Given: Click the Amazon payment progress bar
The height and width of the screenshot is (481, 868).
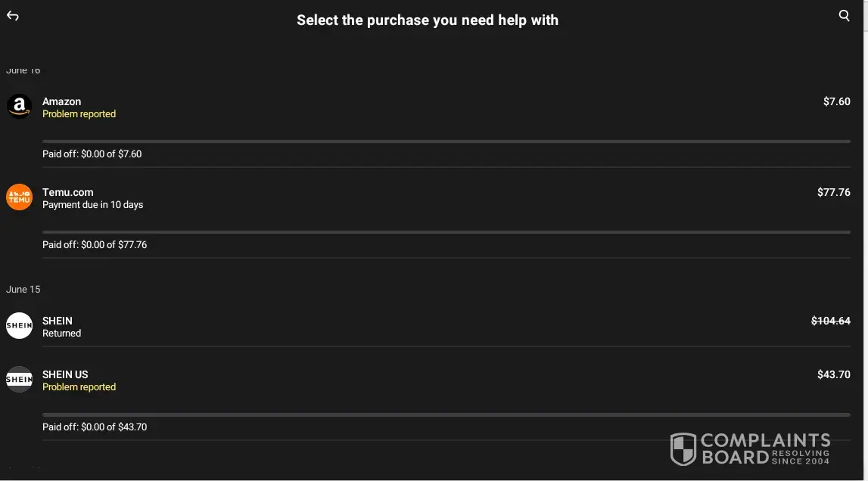Looking at the screenshot, I should click(x=446, y=141).
